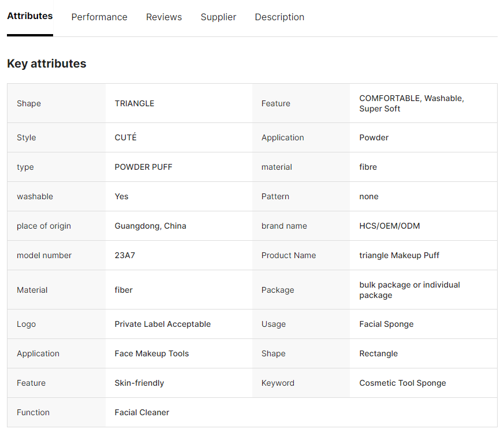This screenshot has height=436, width=504.
Task: Go to the Description tab
Action: (279, 17)
